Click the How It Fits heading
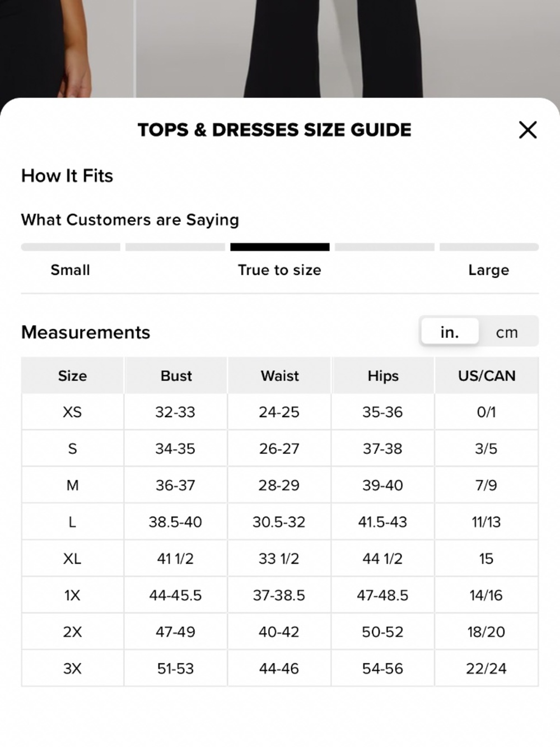 pyautogui.click(x=67, y=176)
